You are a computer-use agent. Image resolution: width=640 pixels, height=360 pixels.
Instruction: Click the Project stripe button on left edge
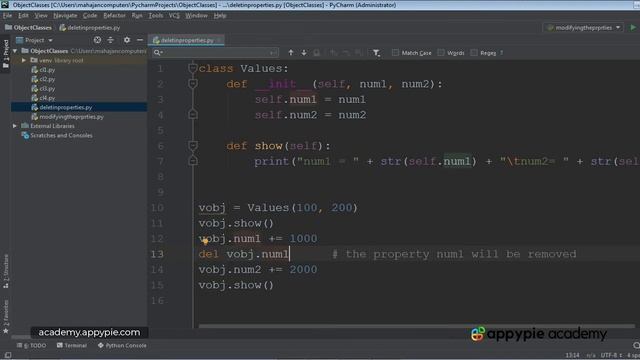coord(6,53)
